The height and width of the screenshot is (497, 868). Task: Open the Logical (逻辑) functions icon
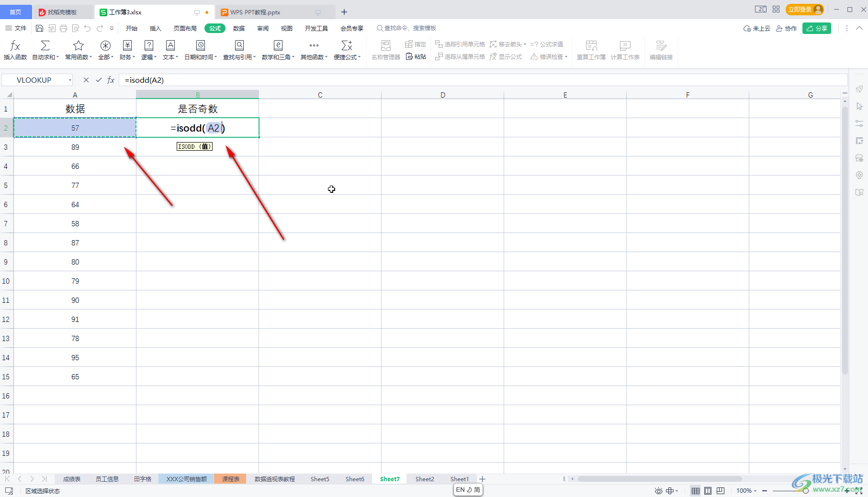[x=149, y=46]
